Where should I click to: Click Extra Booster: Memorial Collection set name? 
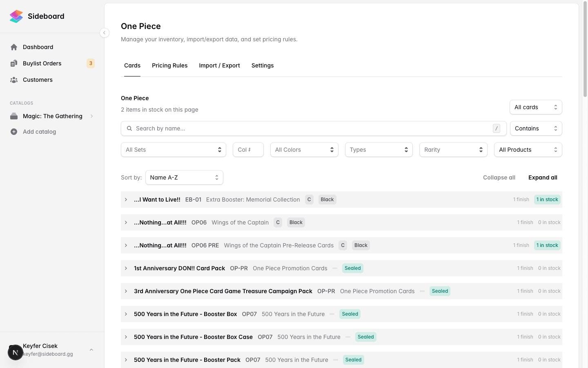pyautogui.click(x=253, y=200)
